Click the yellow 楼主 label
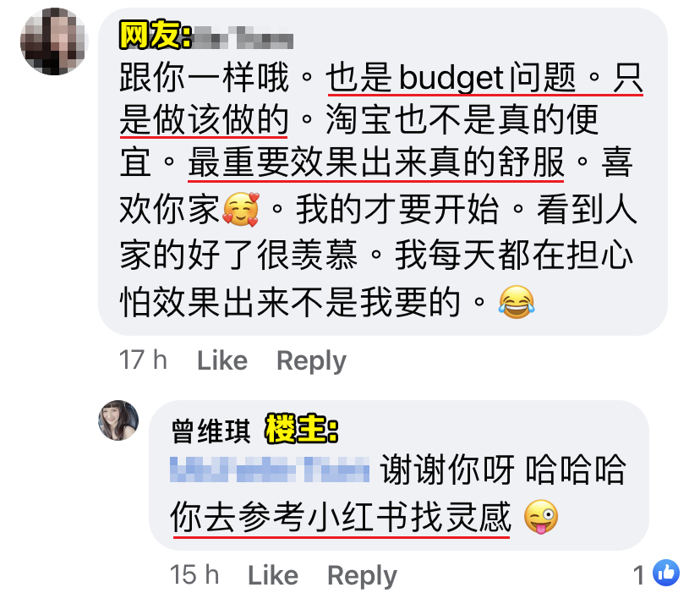Viewport: 700px width, 593px height. 301,429
